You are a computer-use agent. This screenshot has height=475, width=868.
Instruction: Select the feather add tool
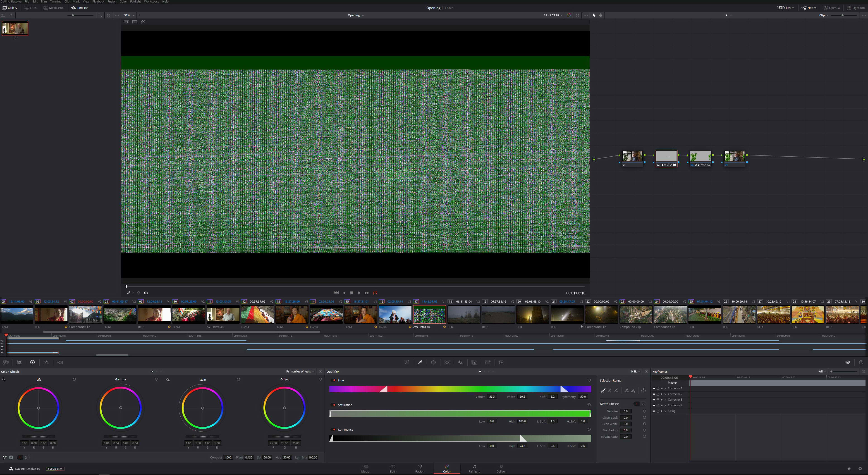[633, 390]
